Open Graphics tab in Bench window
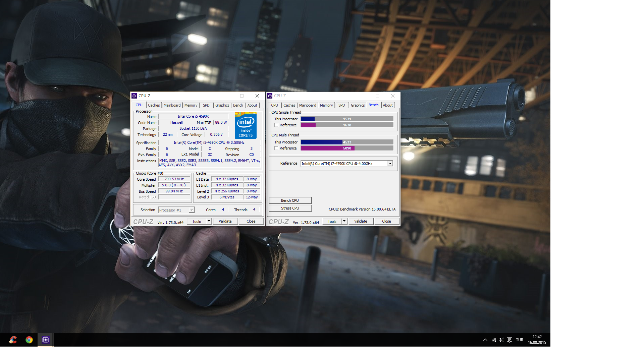Viewport: 644px width, 362px height. tap(358, 105)
